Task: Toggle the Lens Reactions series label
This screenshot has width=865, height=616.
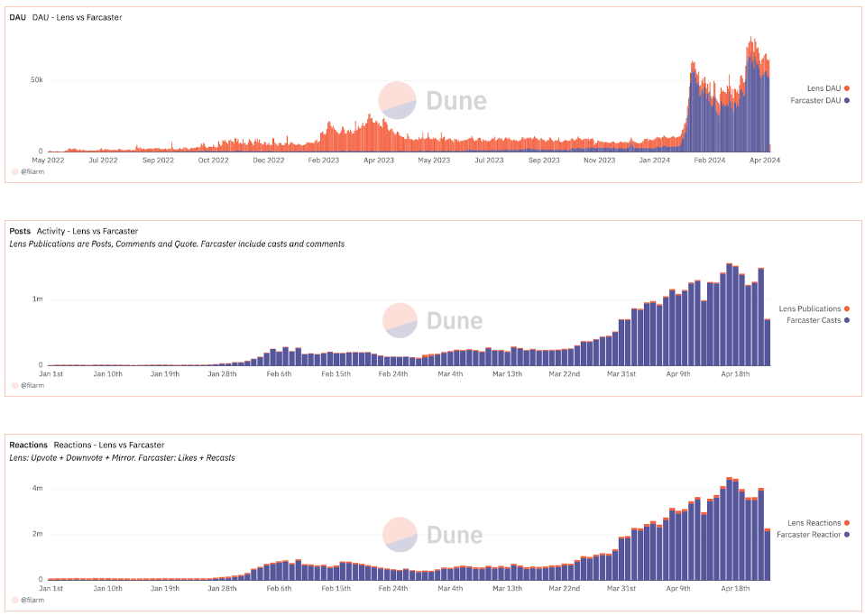Action: click(x=814, y=523)
